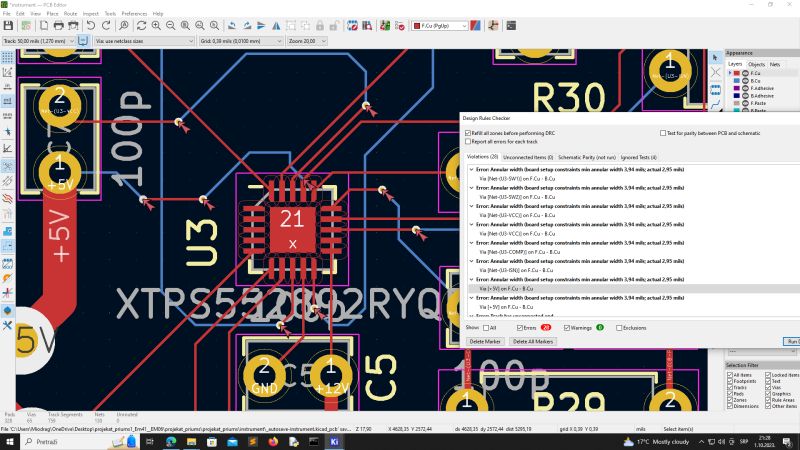The height and width of the screenshot is (450, 800).
Task: Collapse the Net-(U3-COMP) annular width error
Action: (471, 243)
